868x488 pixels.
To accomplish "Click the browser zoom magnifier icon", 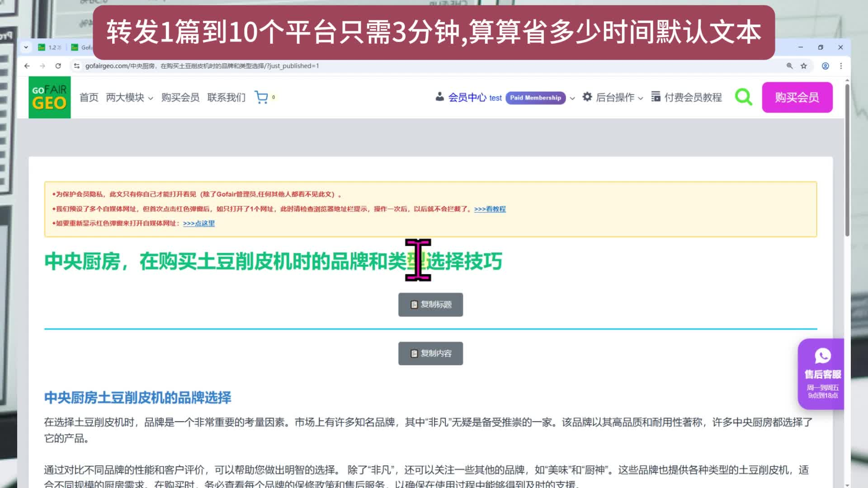I will (790, 66).
